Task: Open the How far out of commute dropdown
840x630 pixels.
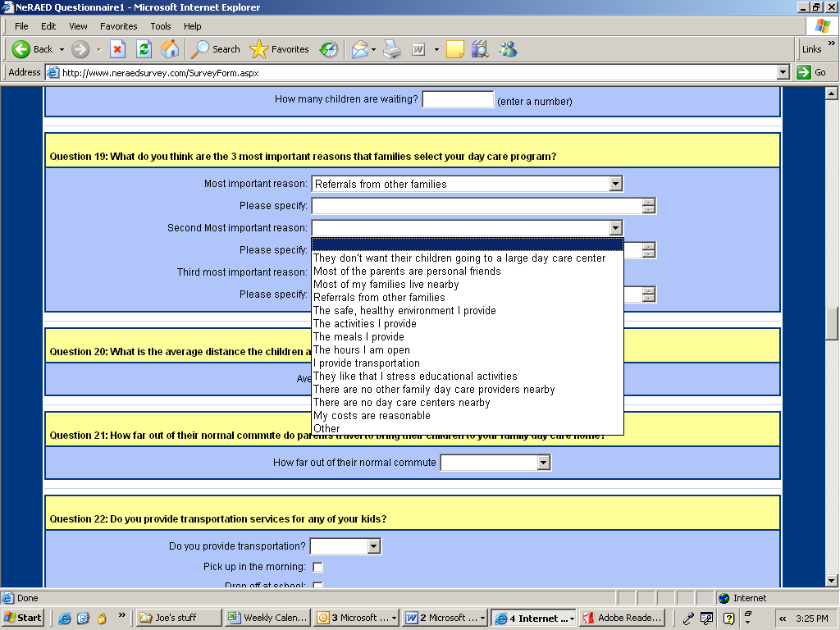Action: click(543, 463)
